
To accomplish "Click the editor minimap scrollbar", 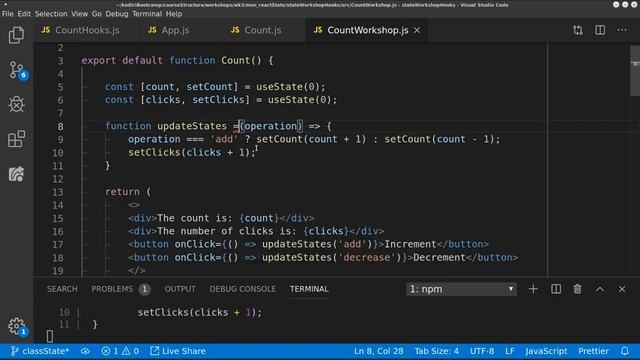I will pos(635,70).
